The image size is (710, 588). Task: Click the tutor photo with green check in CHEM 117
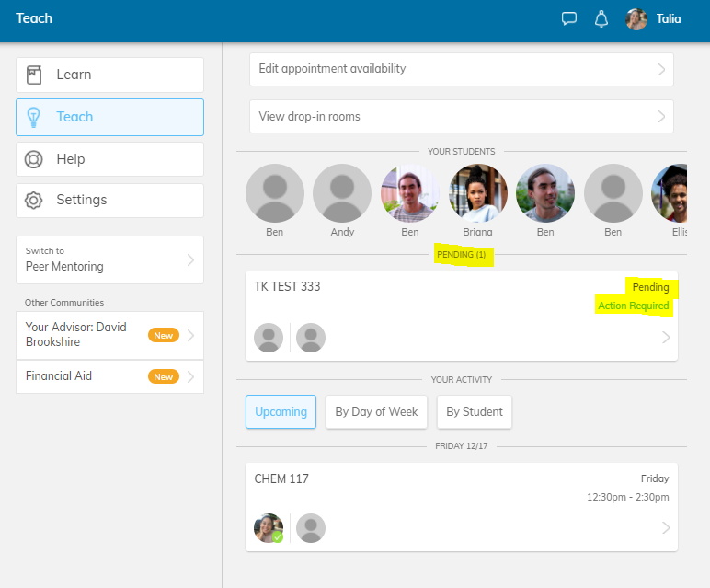click(x=269, y=528)
